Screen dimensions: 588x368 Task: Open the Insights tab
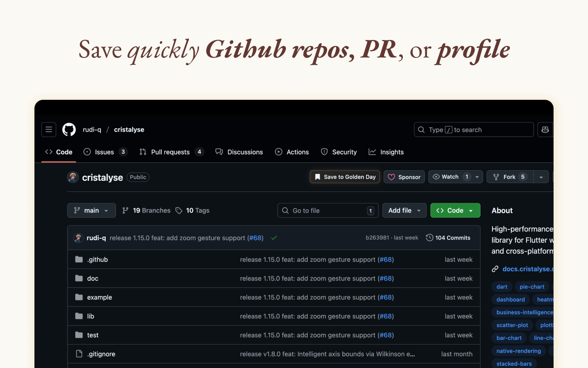pyautogui.click(x=386, y=152)
